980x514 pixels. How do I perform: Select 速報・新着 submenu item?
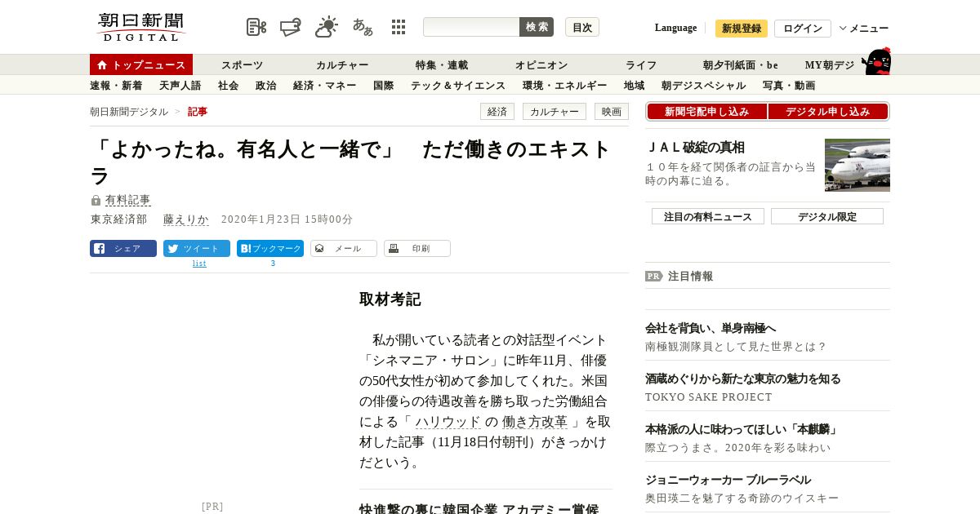pos(116,85)
